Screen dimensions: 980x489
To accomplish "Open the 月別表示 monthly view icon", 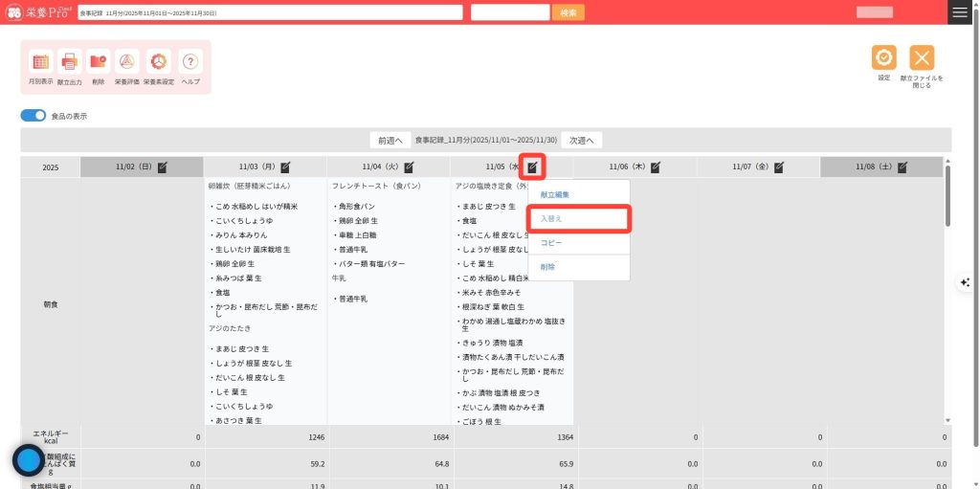I will 40,62.
